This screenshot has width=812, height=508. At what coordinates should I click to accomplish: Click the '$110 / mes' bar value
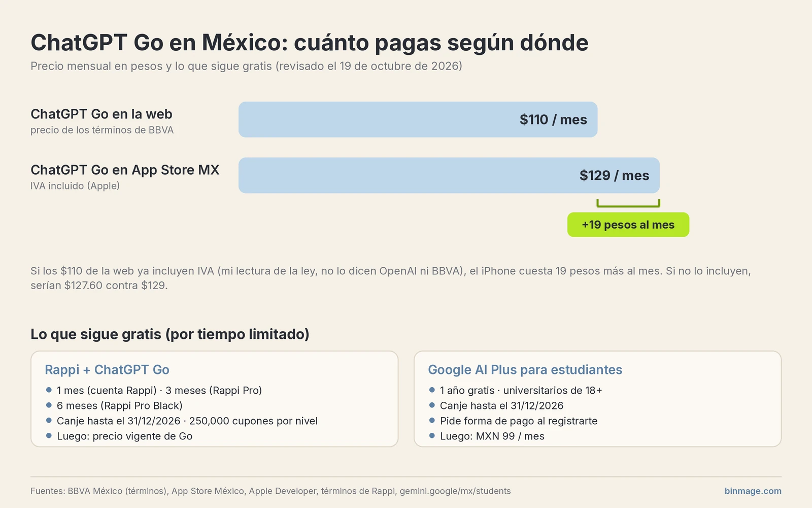[x=553, y=119]
